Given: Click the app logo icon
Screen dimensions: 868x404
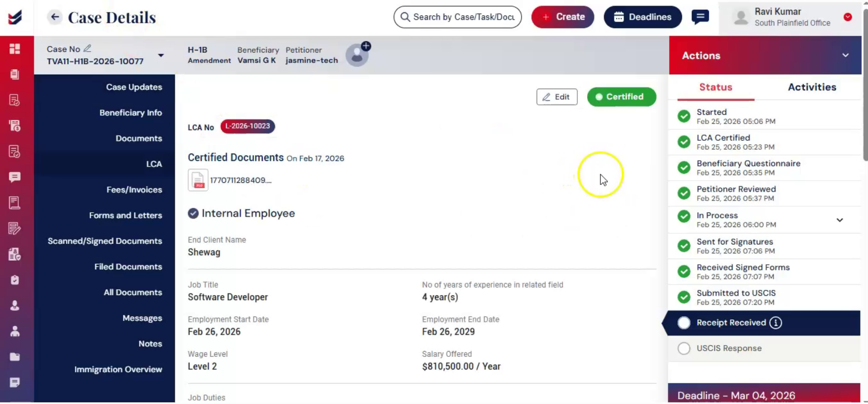Looking at the screenshot, I should click(15, 17).
